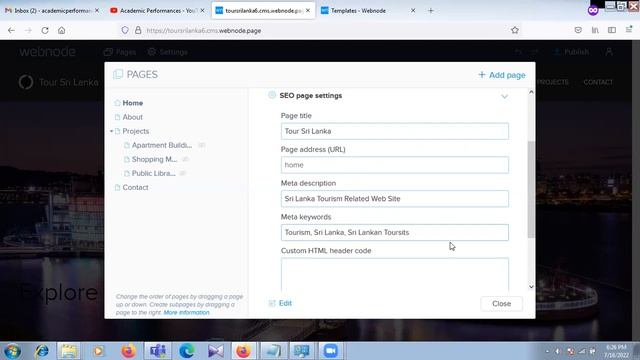The height and width of the screenshot is (360, 640).
Task: Click the SEO page settings icon
Action: (x=272, y=95)
